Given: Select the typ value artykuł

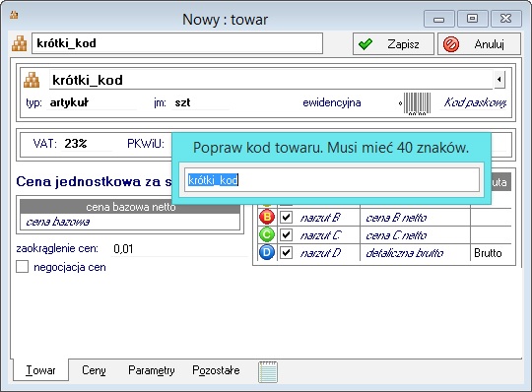Looking at the screenshot, I should tap(70, 102).
